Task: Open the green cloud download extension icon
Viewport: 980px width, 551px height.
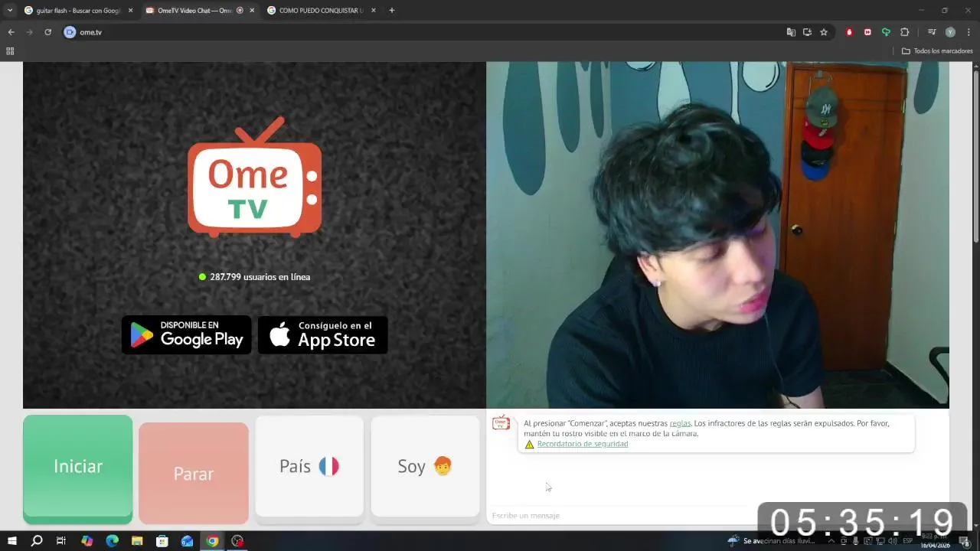Action: click(886, 32)
